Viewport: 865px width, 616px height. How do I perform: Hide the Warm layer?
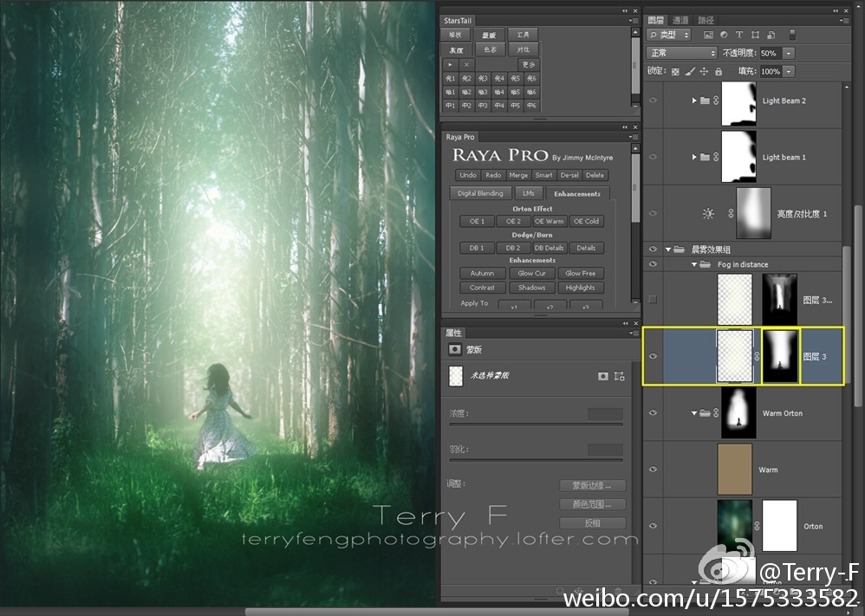tap(654, 470)
